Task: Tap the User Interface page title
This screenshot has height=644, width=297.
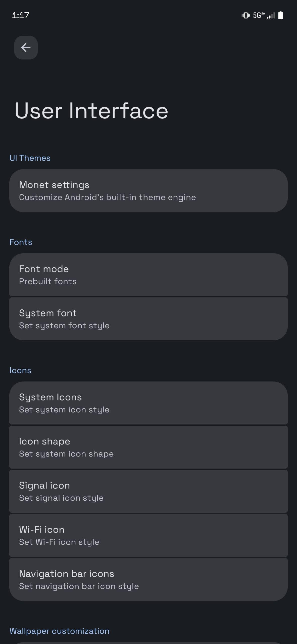Action: click(x=91, y=111)
